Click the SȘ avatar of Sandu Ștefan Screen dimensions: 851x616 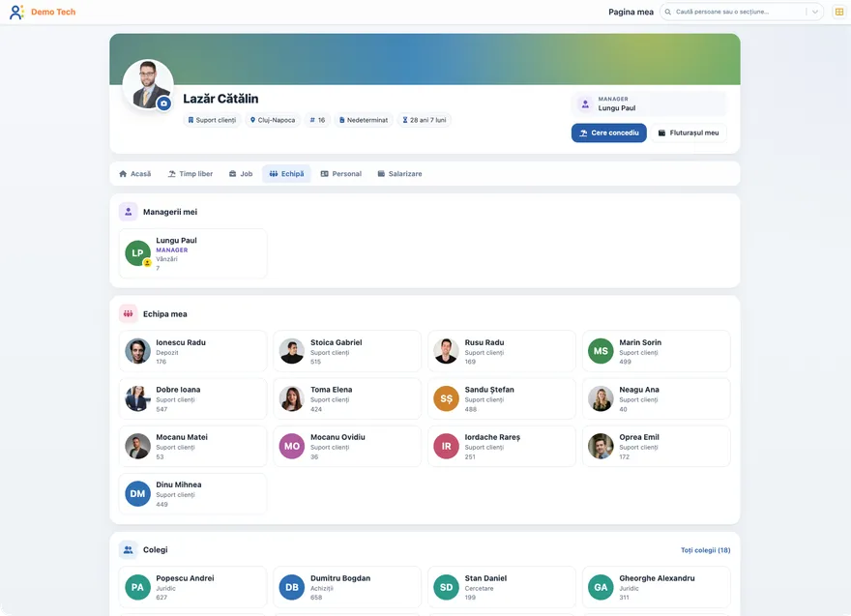coord(446,399)
